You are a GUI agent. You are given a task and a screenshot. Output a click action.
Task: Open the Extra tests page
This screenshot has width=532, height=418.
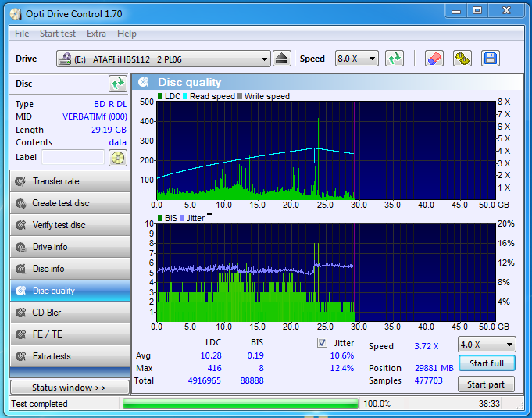pyautogui.click(x=70, y=356)
